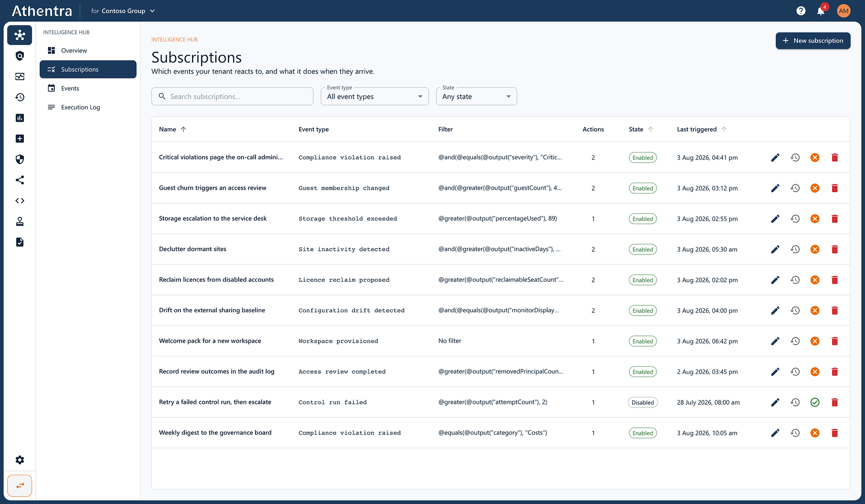Open the approval stamp rail icon
This screenshot has height=504, width=865.
[19, 221]
